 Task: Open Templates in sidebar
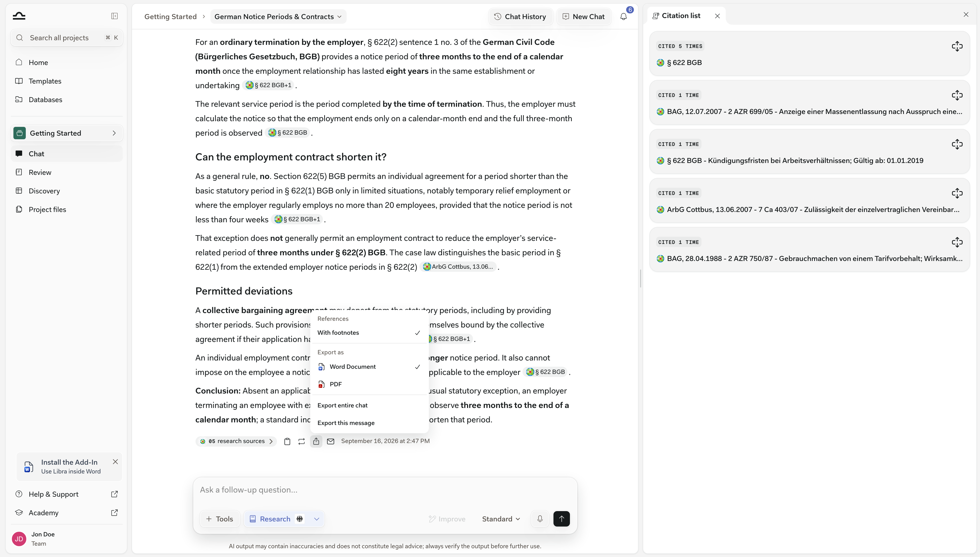tap(67, 81)
